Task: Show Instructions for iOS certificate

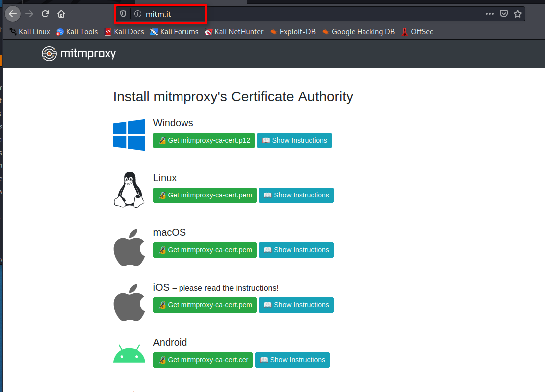Action: [x=296, y=305]
